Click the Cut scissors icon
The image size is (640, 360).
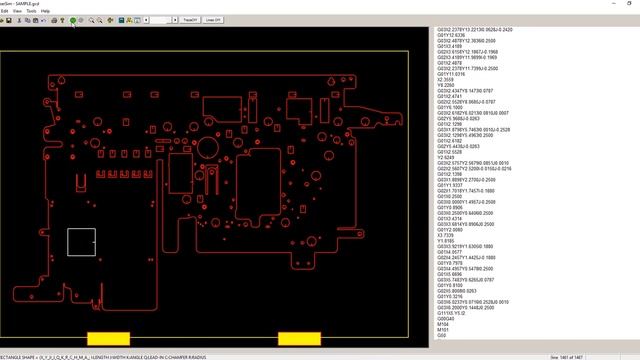click(19, 20)
